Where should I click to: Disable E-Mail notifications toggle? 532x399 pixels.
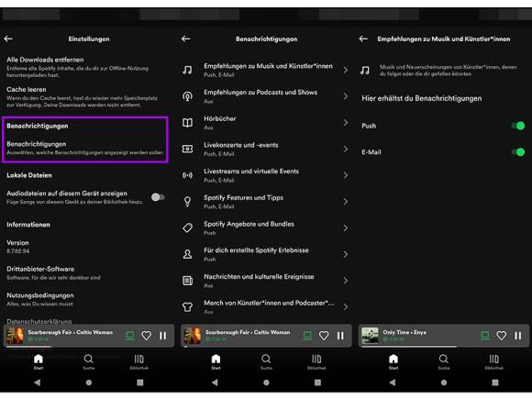coord(518,152)
